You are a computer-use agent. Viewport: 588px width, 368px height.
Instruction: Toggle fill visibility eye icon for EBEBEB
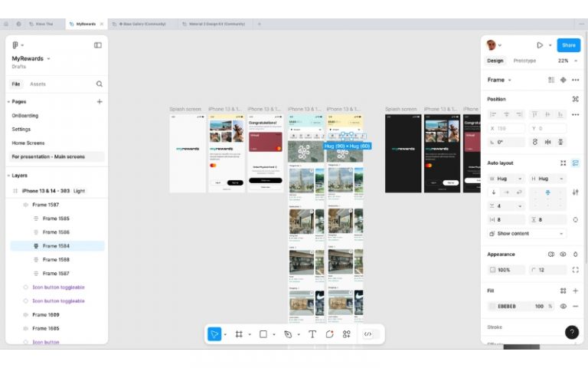pyautogui.click(x=563, y=306)
